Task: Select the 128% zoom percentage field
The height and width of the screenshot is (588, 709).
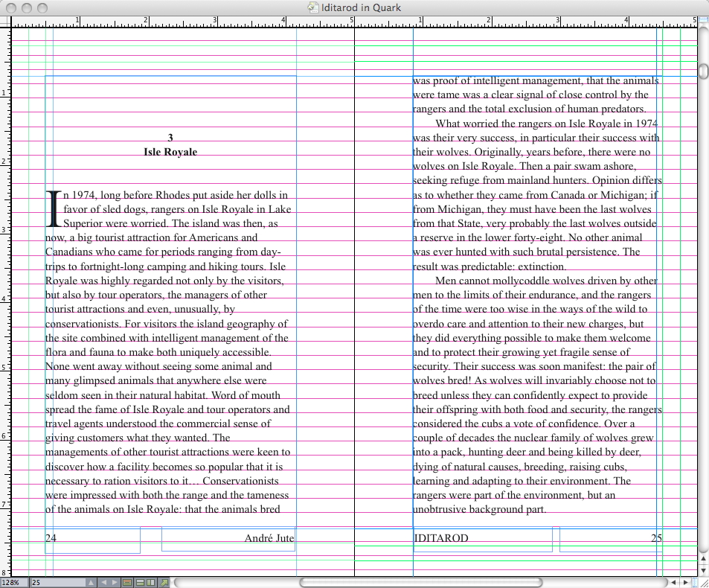Action: [14, 583]
